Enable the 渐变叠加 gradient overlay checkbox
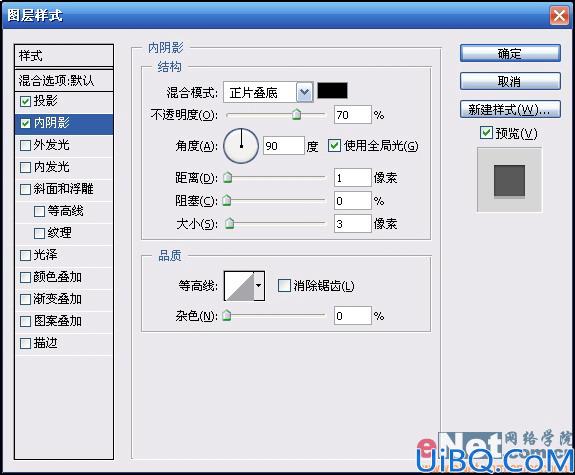The height and width of the screenshot is (475, 575). [25, 299]
